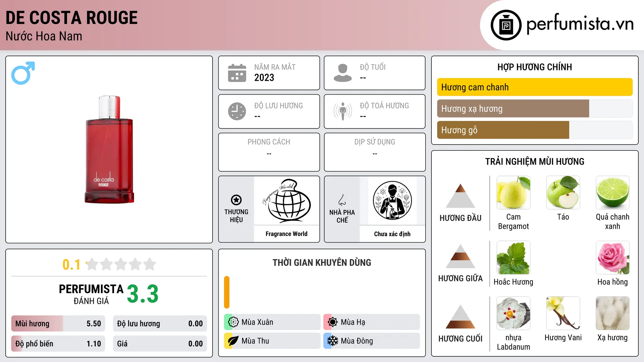Image resolution: width=644 pixels, height=362 pixels.
Task: Click the Thời gian khuyên dùng heading
Action: point(322,263)
